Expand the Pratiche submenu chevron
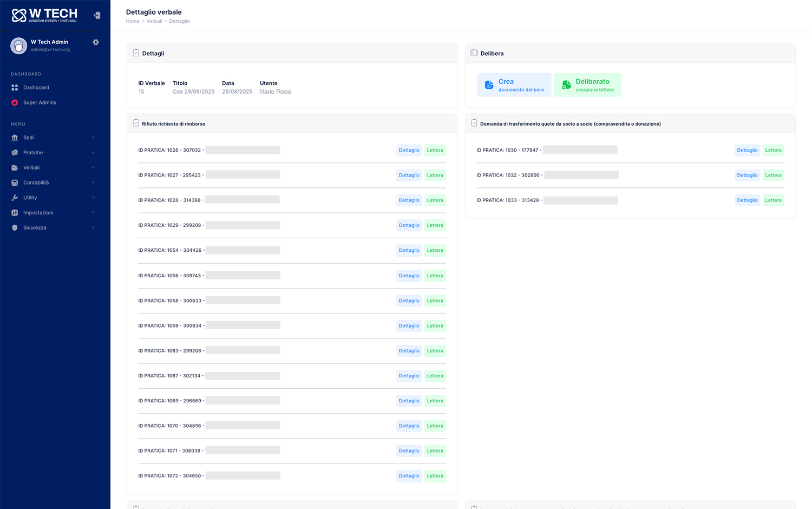Image resolution: width=812 pixels, height=509 pixels. [93, 153]
